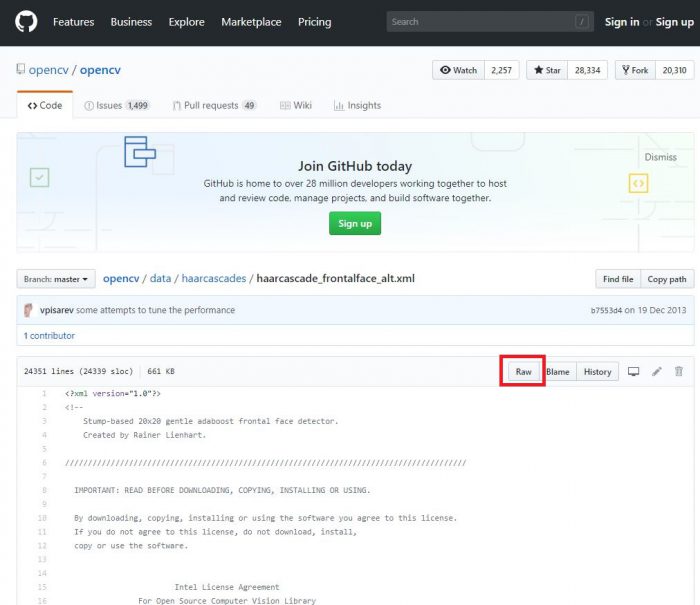Viewport: 700px width, 605px height.
Task: Open the opencv owner link
Action: pyautogui.click(x=49, y=70)
